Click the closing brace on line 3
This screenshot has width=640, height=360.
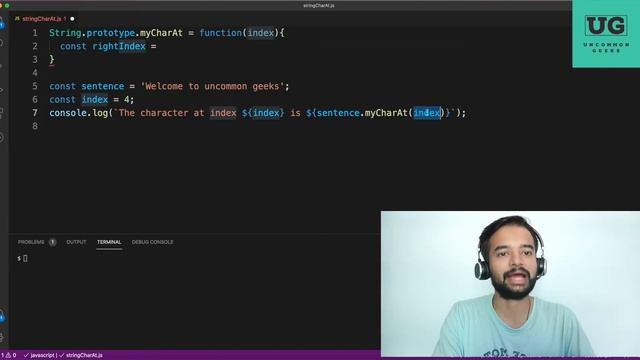(x=52, y=60)
